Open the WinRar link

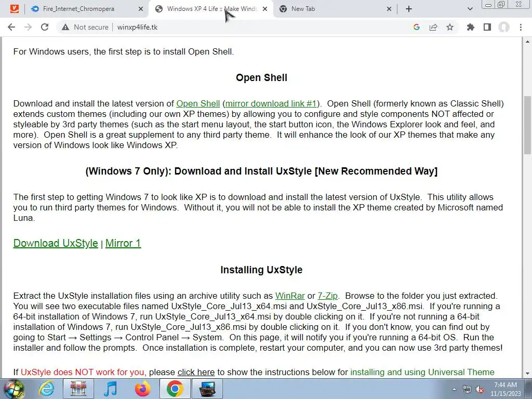point(290,296)
